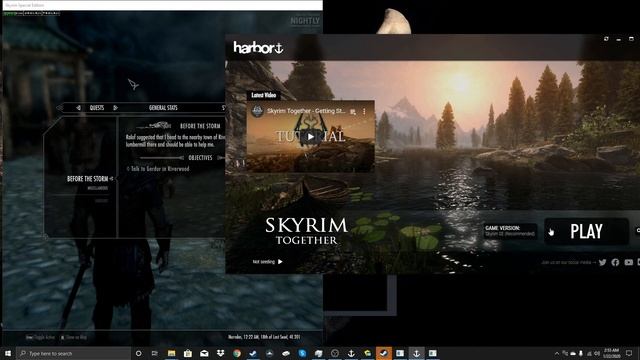Open the tutorial video's three-dot menu
Viewport: 640px width, 360px height.
pyautogui.click(x=364, y=111)
